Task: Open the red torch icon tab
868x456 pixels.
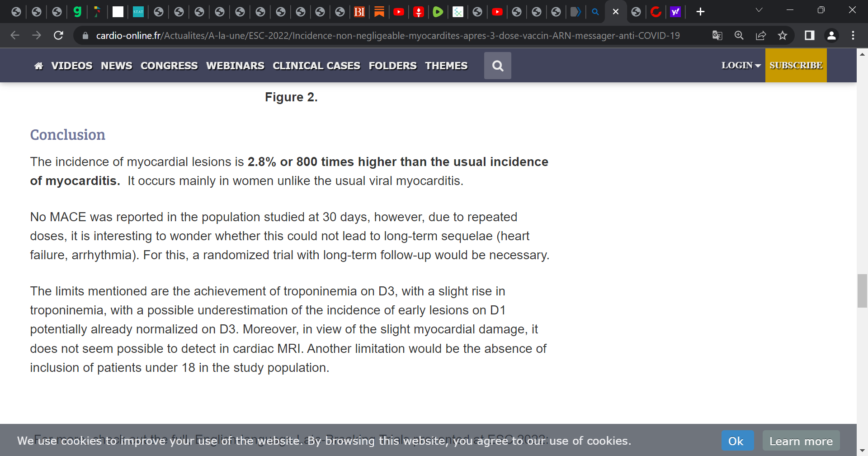Action: pos(419,12)
